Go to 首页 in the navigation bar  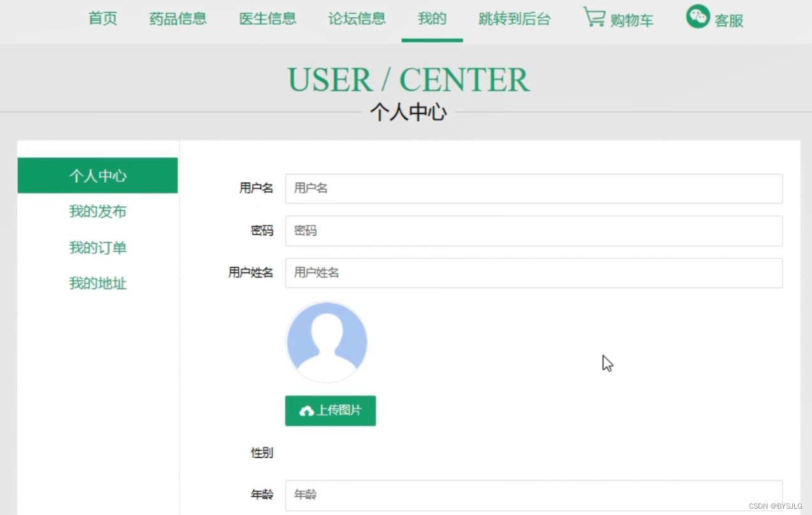103,19
